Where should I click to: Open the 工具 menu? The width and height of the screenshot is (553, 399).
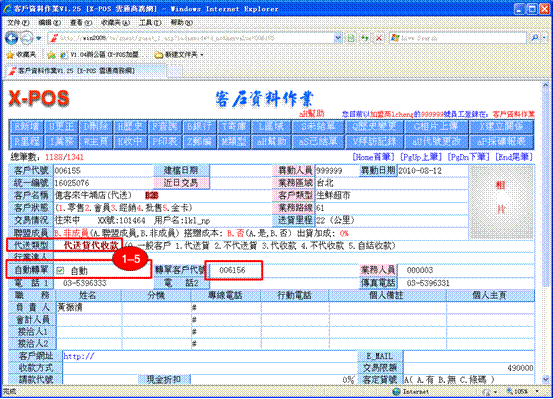[x=150, y=23]
